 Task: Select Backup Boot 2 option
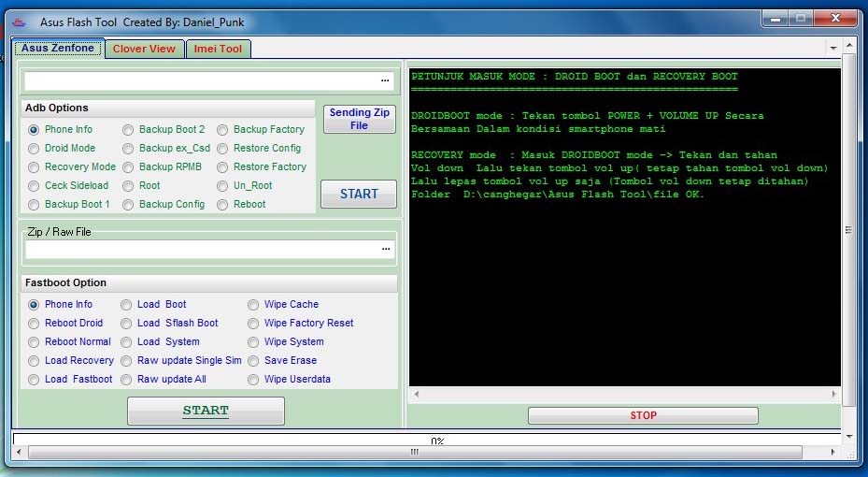pyautogui.click(x=128, y=130)
